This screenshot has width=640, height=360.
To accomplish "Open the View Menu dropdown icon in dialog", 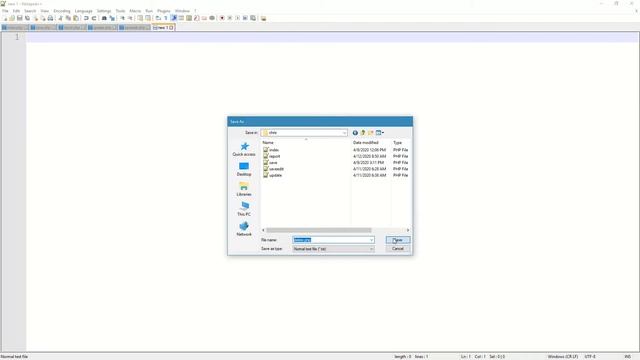I will (x=380, y=133).
